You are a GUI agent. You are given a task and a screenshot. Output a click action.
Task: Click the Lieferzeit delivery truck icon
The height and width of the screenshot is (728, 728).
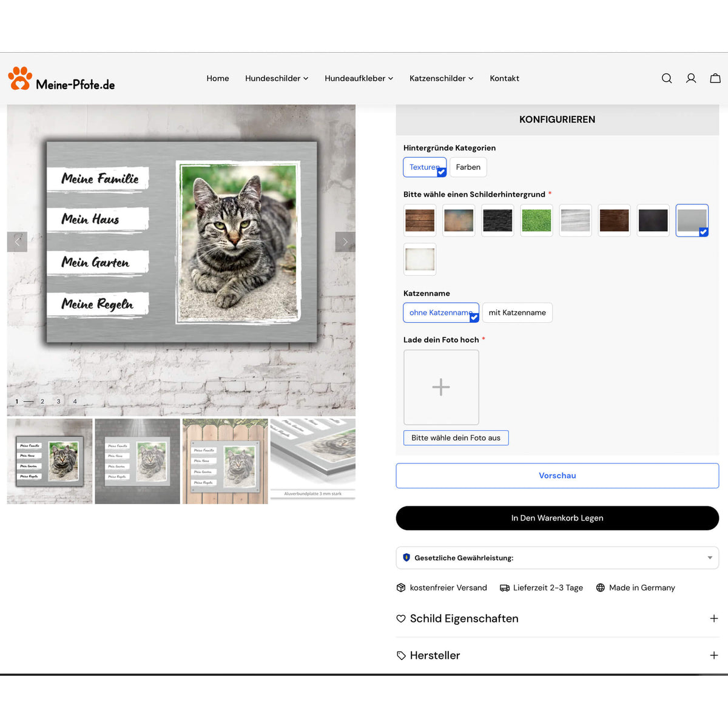point(505,587)
